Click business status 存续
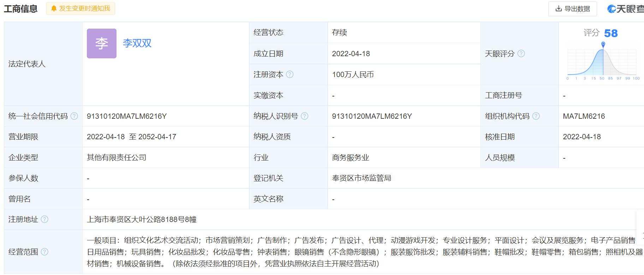 [x=340, y=33]
